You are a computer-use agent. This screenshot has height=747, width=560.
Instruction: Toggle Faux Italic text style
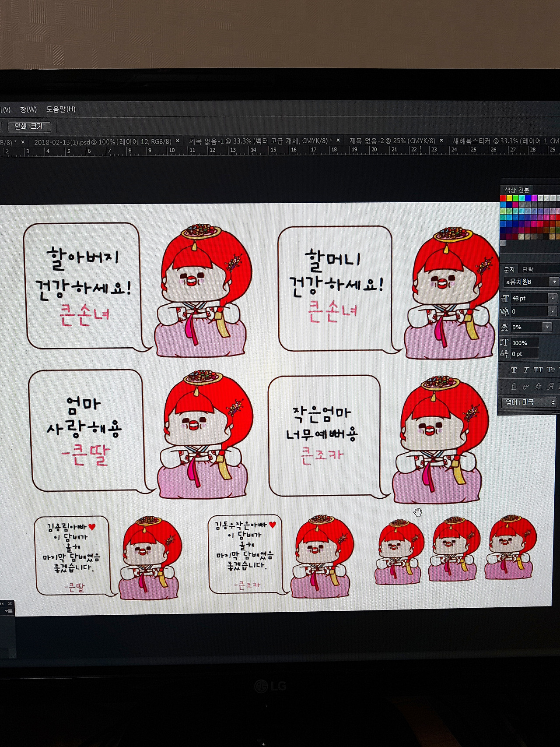[x=526, y=370]
